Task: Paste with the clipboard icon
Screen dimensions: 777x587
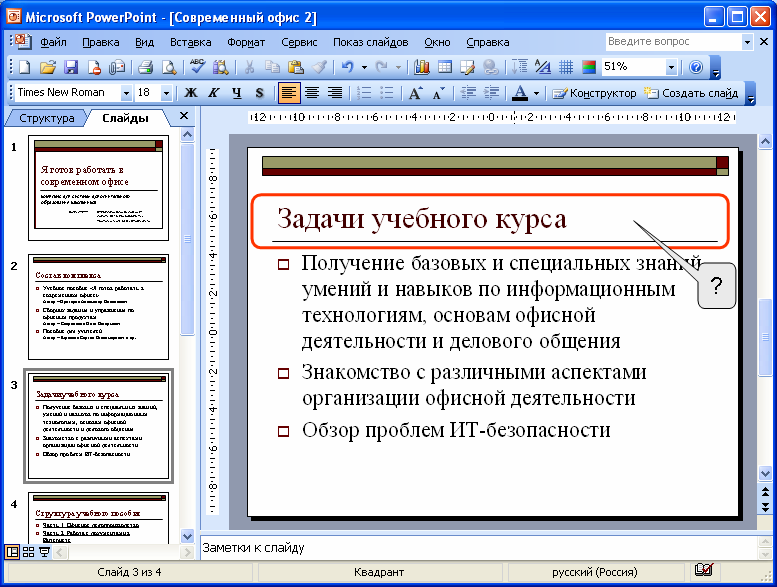Action: point(296,67)
